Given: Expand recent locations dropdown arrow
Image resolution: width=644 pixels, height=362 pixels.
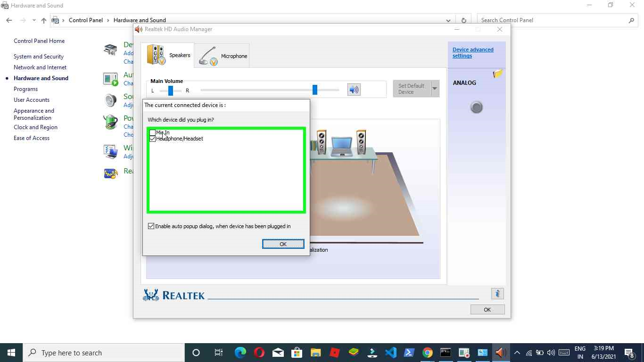Looking at the screenshot, I should (x=34, y=20).
